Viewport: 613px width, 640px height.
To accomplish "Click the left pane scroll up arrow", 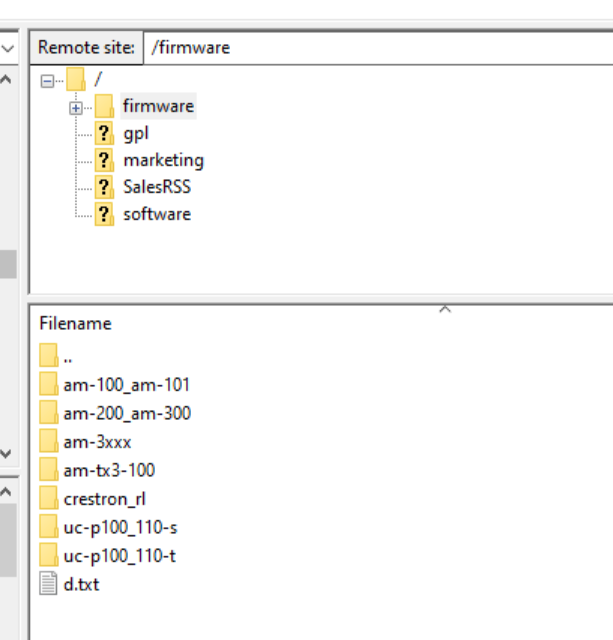I will [x=8, y=78].
